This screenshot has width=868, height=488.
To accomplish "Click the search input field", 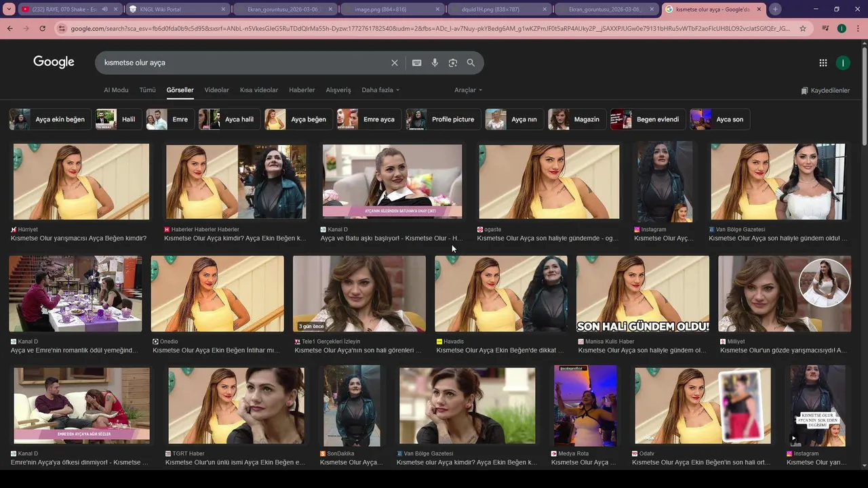I will point(244,62).
